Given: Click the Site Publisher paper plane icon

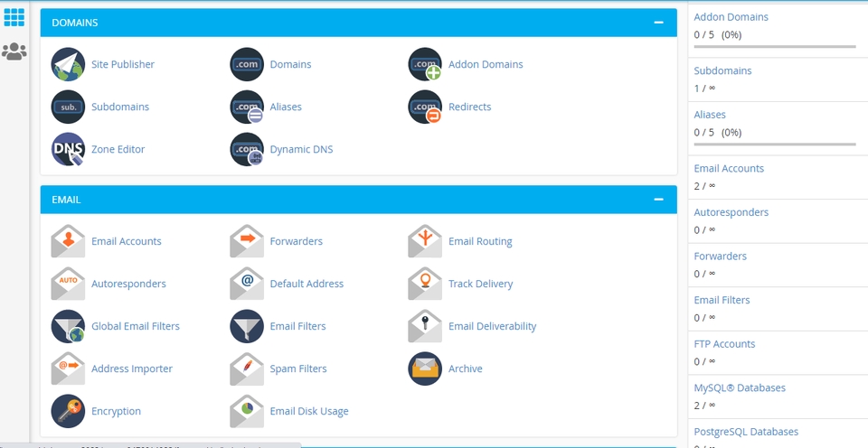Looking at the screenshot, I should 68,64.
